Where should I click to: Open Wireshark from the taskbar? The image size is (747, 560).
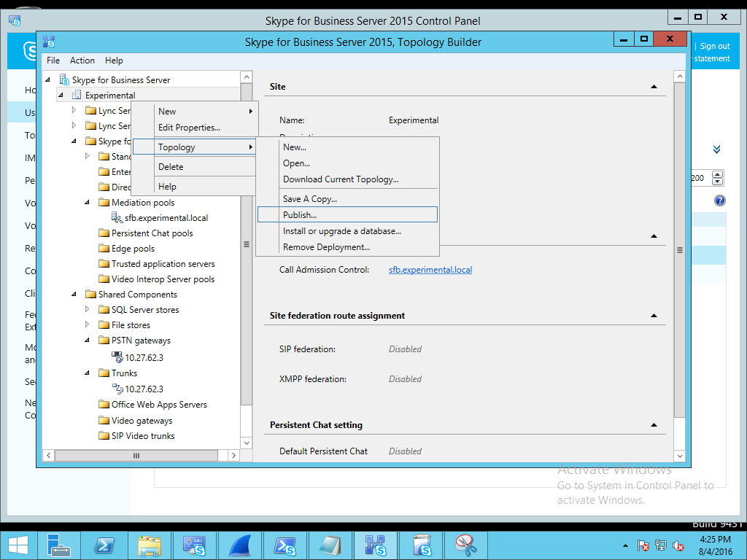click(x=240, y=545)
